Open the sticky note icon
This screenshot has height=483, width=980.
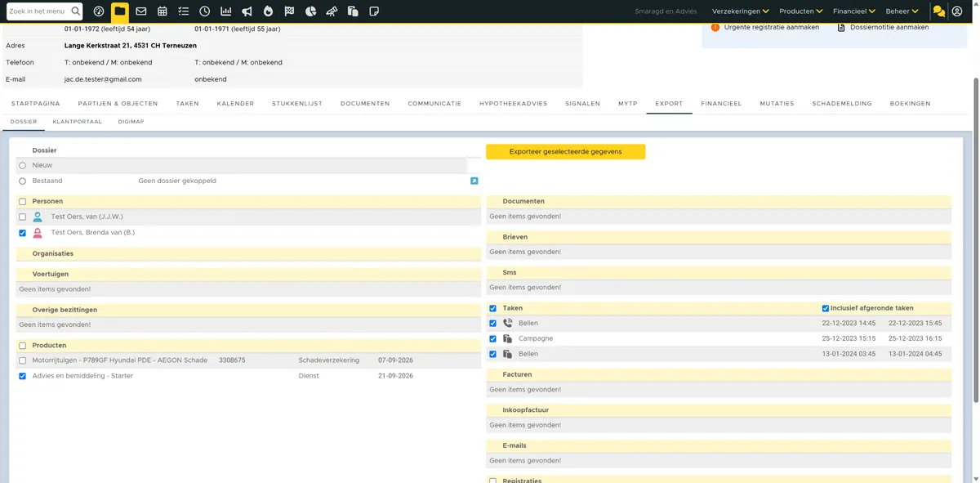(x=374, y=11)
